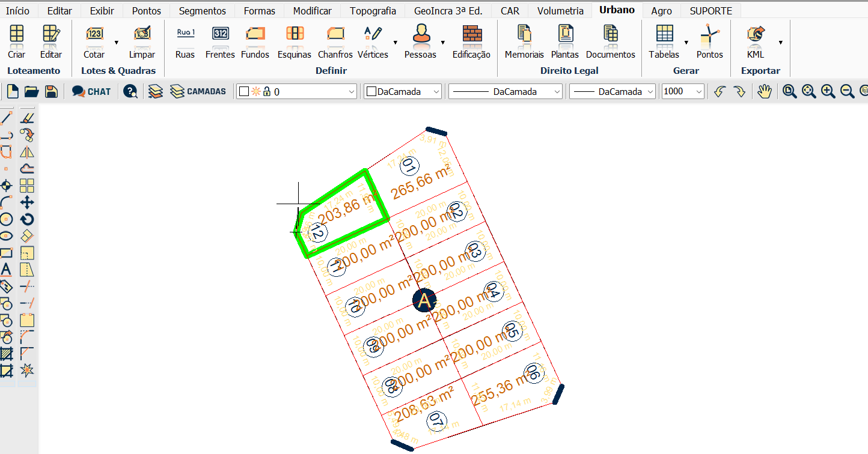Screen dimensions: 868x454
Task: Expand the scale 1000 dropdown
Action: click(698, 92)
